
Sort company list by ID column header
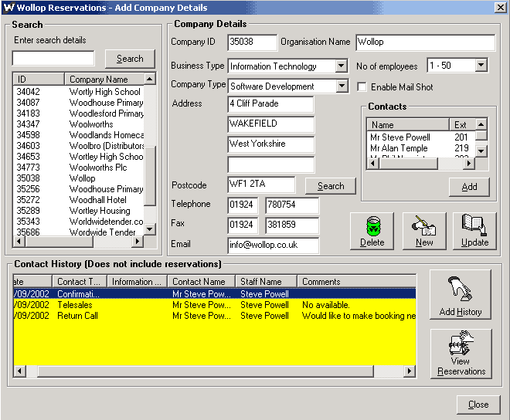(x=39, y=79)
